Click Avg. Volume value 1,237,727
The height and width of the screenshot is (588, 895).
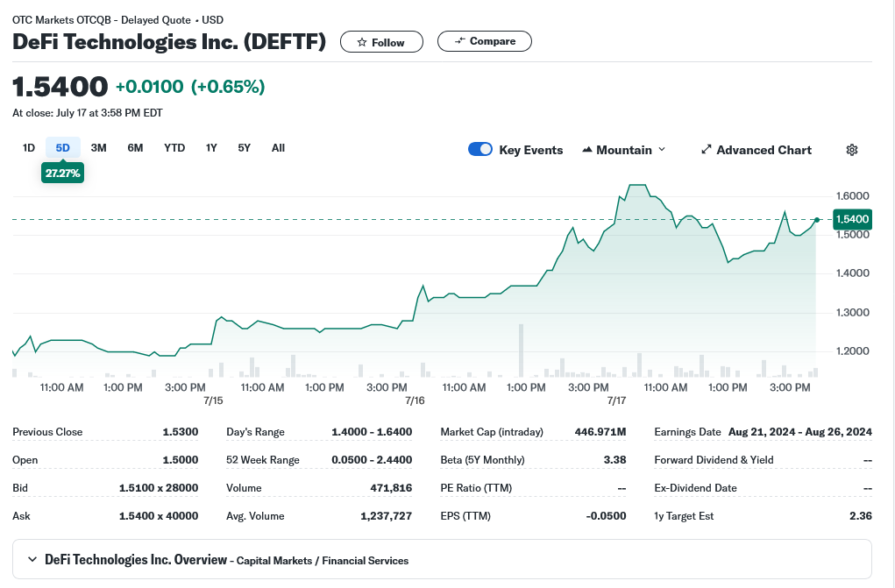point(386,515)
